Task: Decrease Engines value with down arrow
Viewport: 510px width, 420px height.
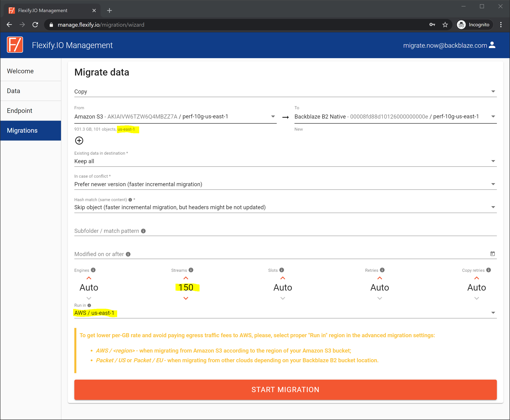Action: pos(89,299)
